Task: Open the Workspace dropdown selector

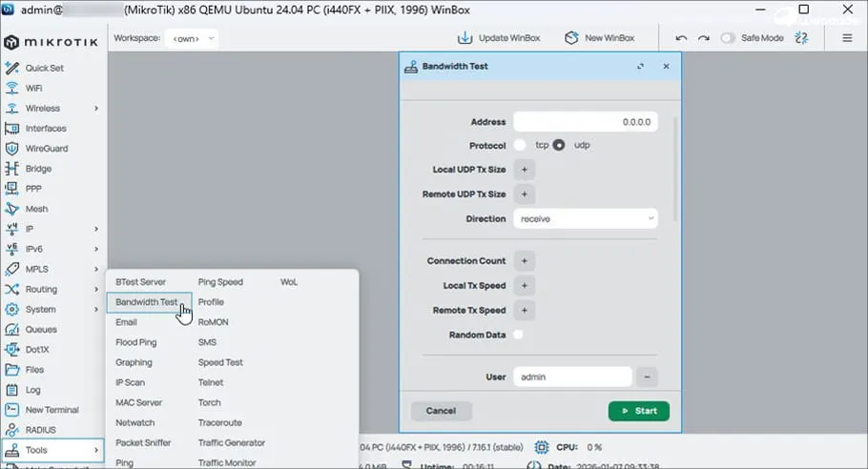Action: point(192,38)
